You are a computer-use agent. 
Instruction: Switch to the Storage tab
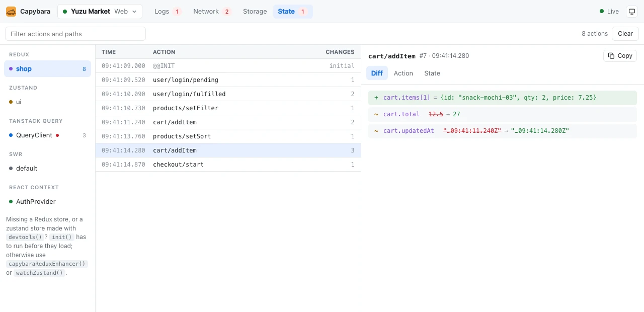click(255, 12)
